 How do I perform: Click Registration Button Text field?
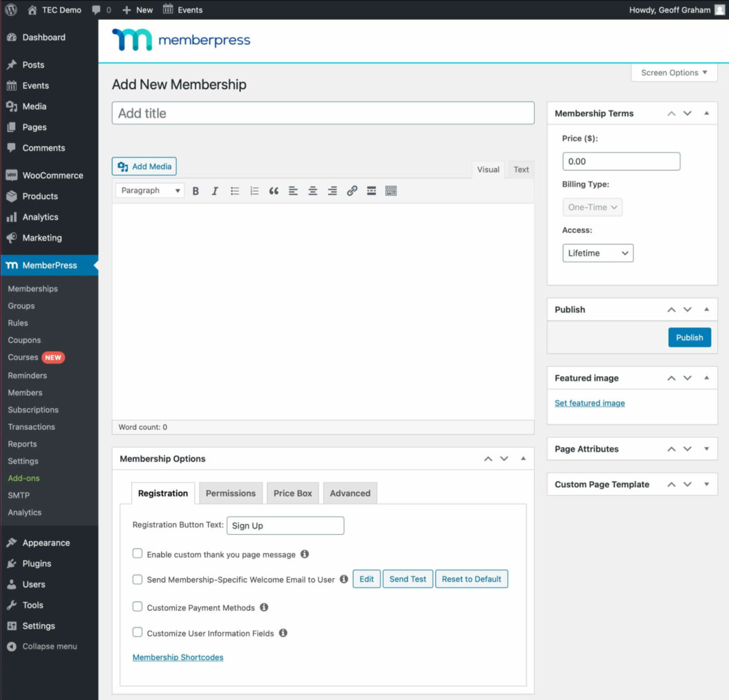point(285,526)
